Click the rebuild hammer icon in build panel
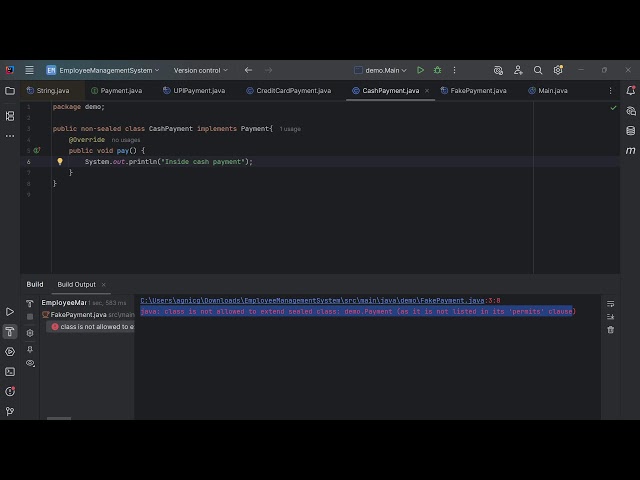This screenshot has width=640, height=480. coord(30,303)
